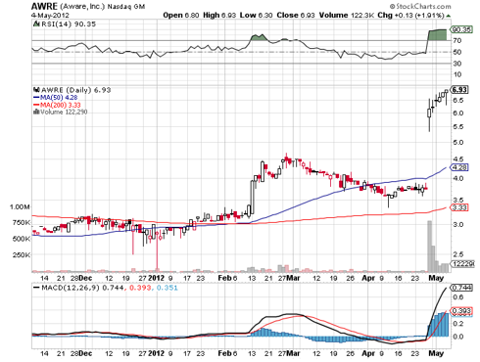Click the 90.35 RSI value badge
Screen dimensions: 480x362
[x=461, y=30]
